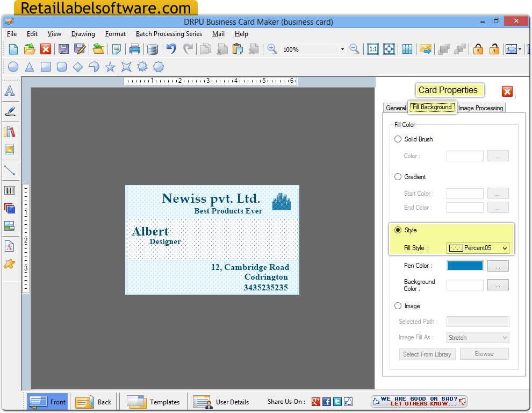Click the blue Pen Color swatch
532x413 pixels.
pyautogui.click(x=465, y=266)
